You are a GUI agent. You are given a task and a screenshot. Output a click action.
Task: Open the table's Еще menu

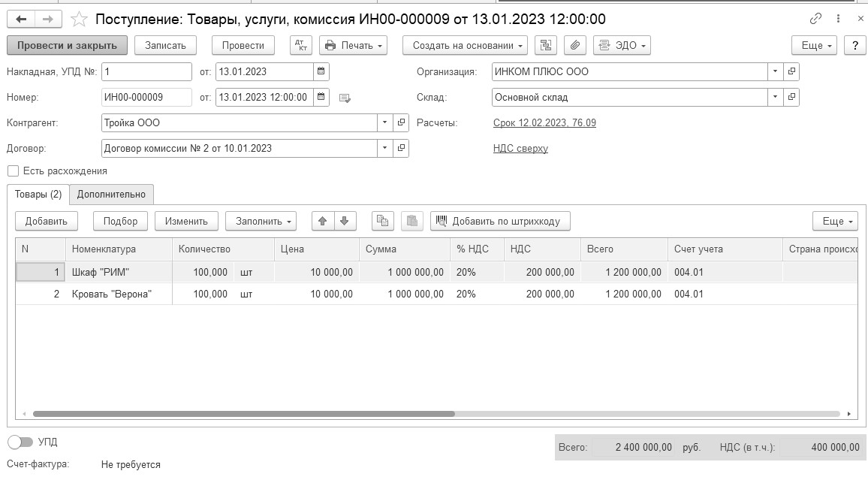tap(836, 221)
